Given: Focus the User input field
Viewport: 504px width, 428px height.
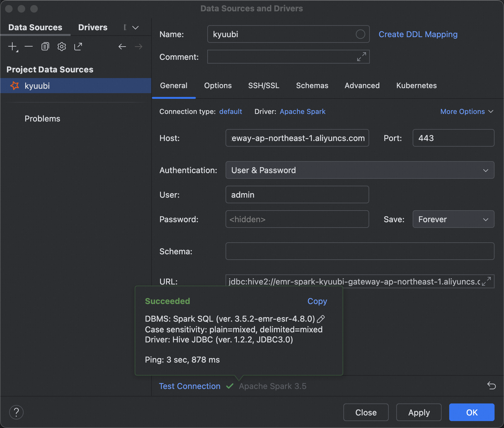Looking at the screenshot, I should tap(297, 194).
